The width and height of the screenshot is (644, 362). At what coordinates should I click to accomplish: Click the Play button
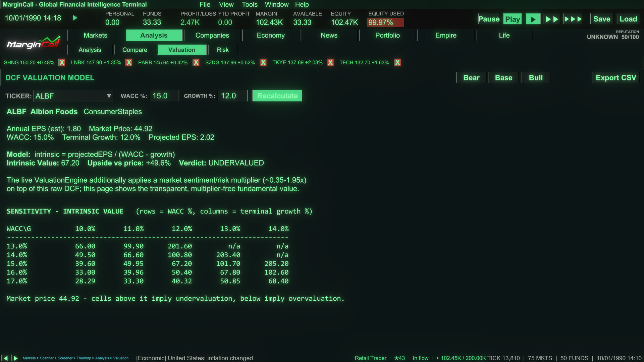(513, 19)
